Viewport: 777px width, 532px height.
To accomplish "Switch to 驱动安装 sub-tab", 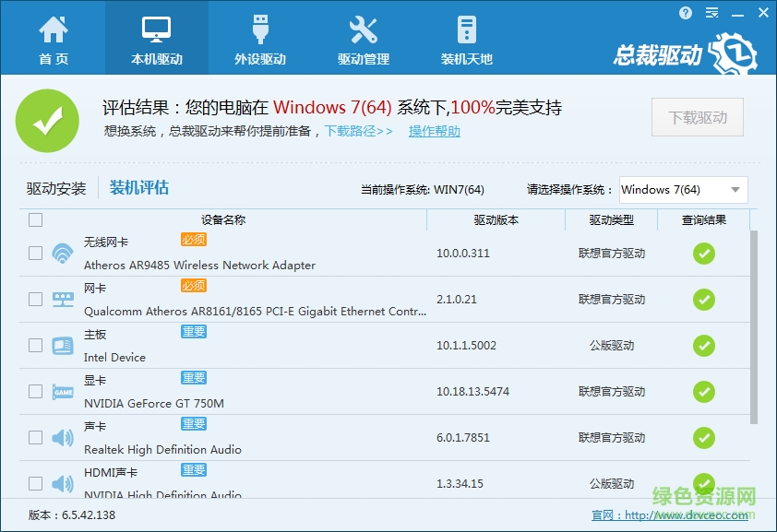I will (56, 188).
